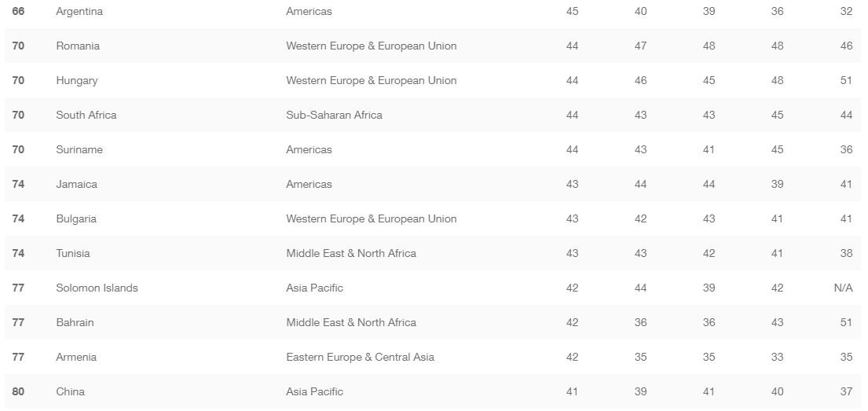Click the Bulgaria country name
Image resolution: width=868 pixels, height=411 pixels.
pyautogui.click(x=76, y=219)
